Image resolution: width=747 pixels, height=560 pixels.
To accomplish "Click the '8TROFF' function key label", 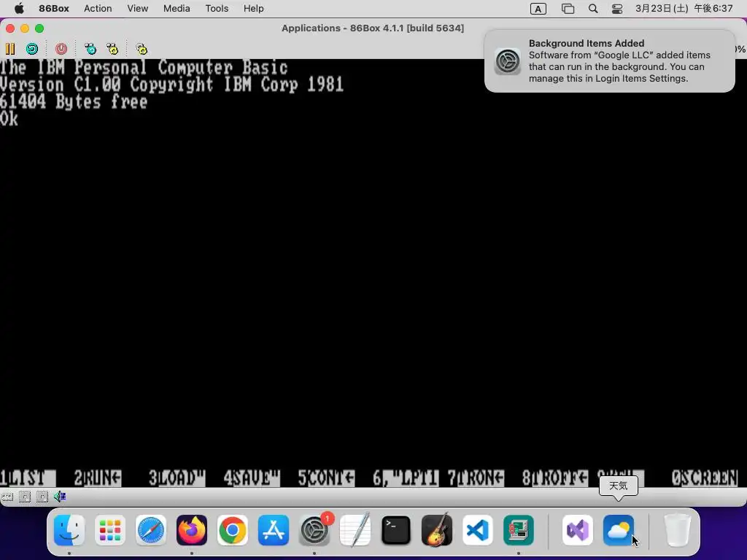I will 555,478.
